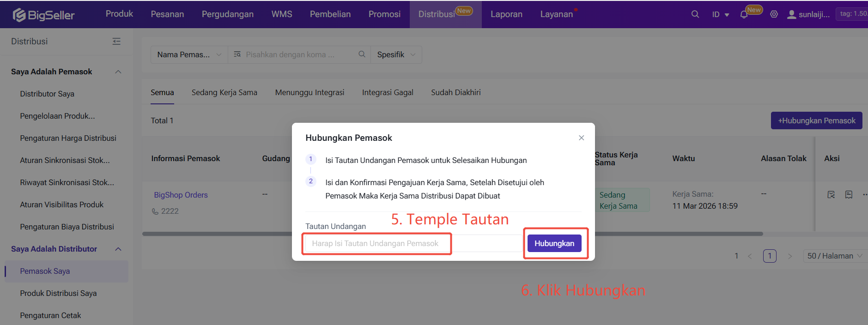Collapse the Distribusi sidebar with menu icon

pyautogui.click(x=116, y=42)
